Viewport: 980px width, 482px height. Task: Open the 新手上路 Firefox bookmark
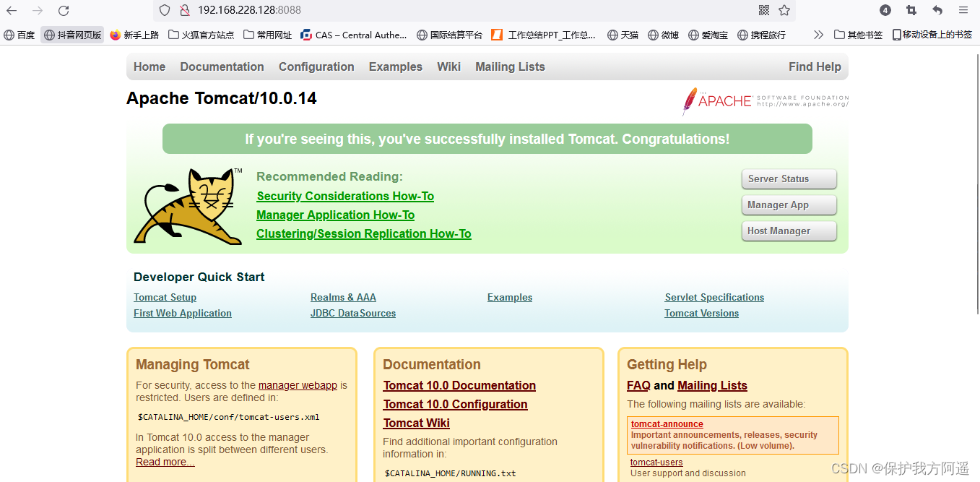134,35
